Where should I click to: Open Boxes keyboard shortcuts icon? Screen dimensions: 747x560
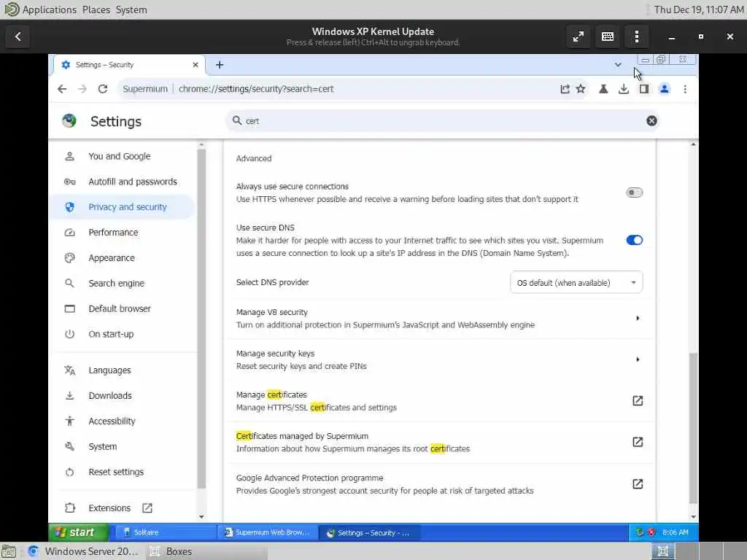tap(608, 36)
